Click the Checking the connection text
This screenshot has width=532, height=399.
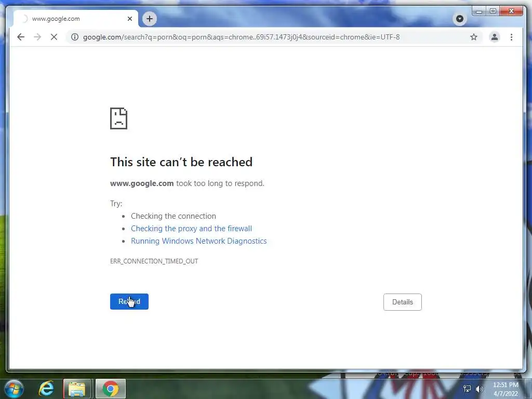(x=174, y=216)
